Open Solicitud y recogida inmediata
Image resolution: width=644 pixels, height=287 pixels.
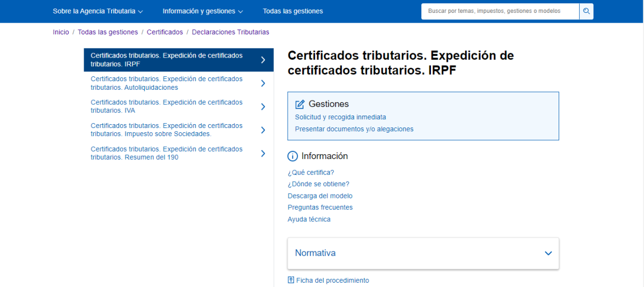point(340,117)
